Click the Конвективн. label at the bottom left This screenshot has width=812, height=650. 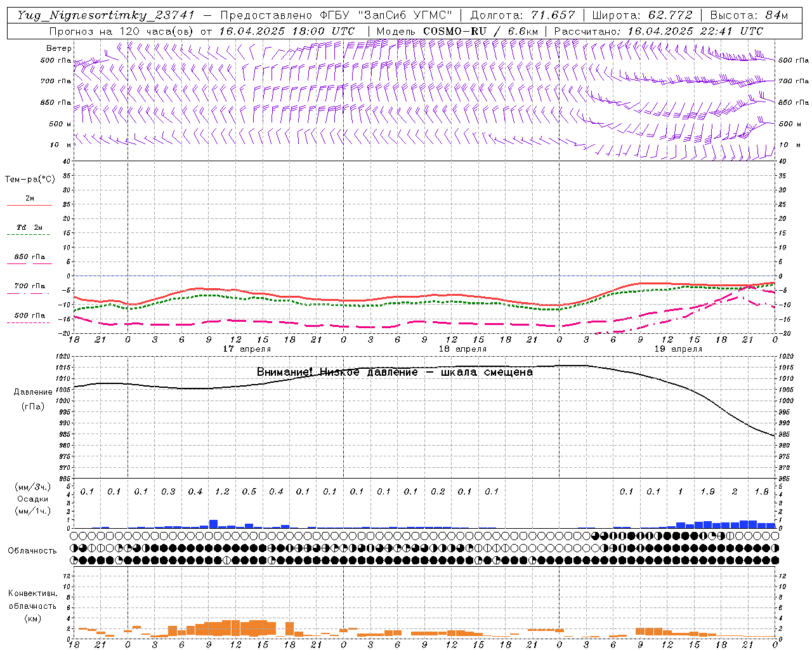pos(32,594)
